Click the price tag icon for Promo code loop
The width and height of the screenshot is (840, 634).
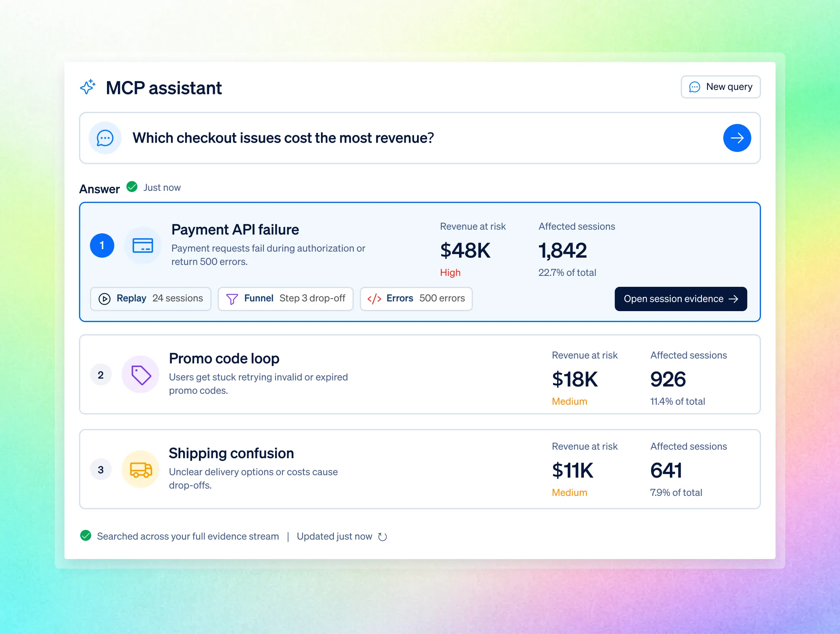point(141,375)
